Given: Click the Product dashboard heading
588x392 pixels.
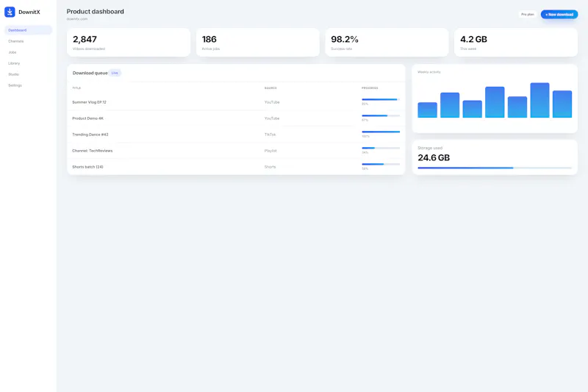Looking at the screenshot, I should (x=96, y=12).
